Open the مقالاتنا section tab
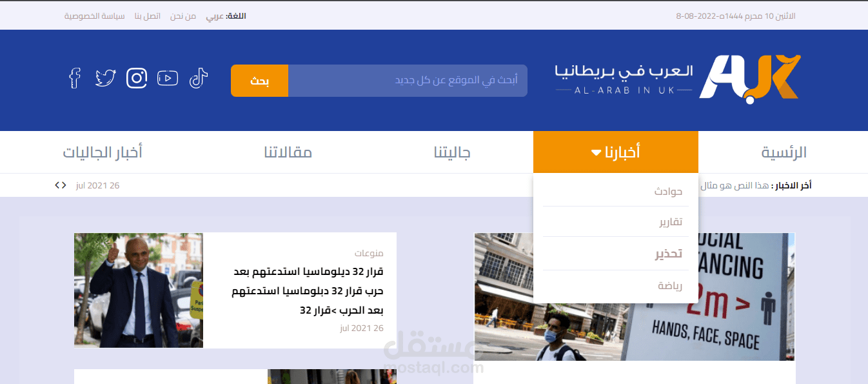868x384 pixels. (x=289, y=152)
